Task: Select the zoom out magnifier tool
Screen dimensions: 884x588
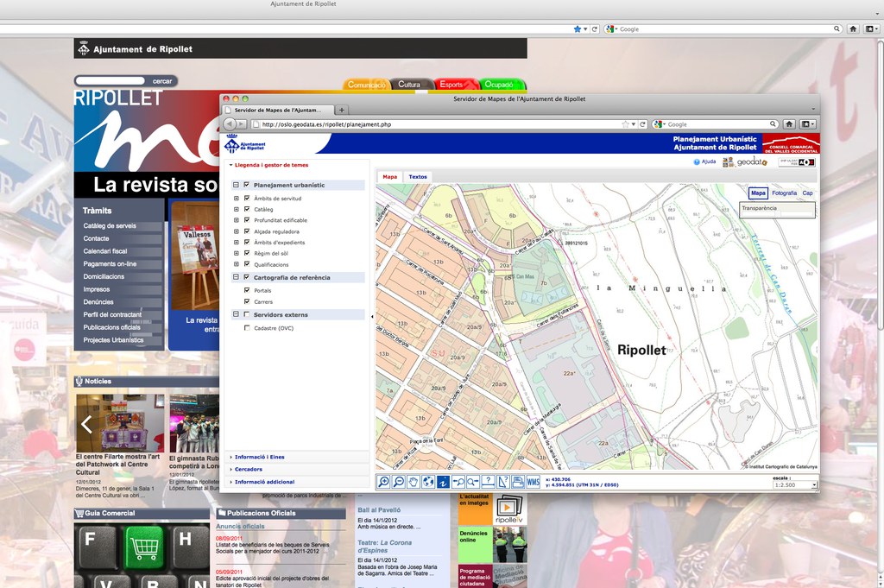Action: (x=399, y=482)
